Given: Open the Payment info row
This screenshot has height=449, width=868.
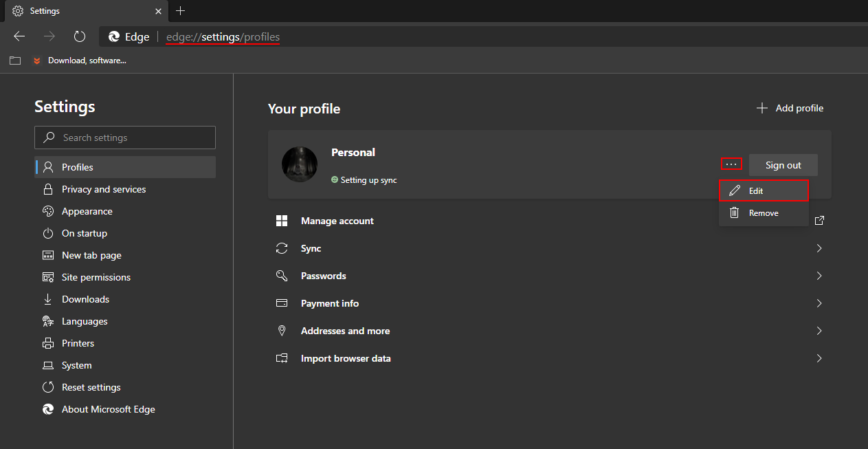Looking at the screenshot, I should coord(550,303).
